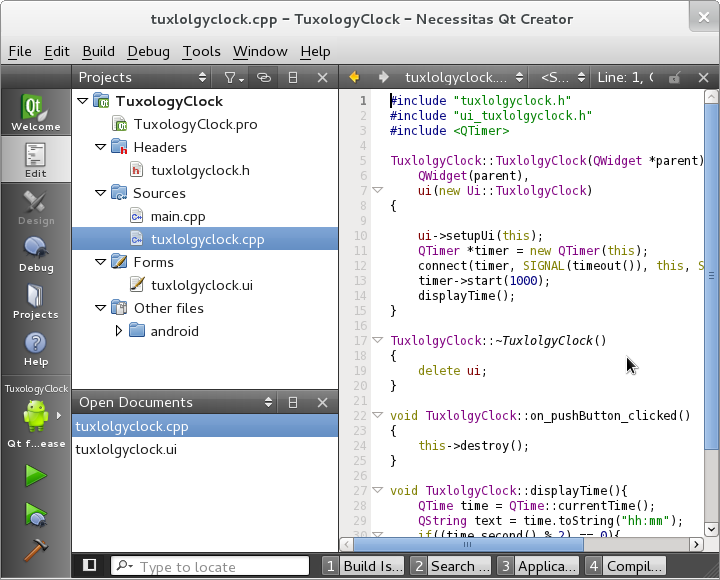
Task: Build project with hammer icon
Action: pyautogui.click(x=36, y=549)
